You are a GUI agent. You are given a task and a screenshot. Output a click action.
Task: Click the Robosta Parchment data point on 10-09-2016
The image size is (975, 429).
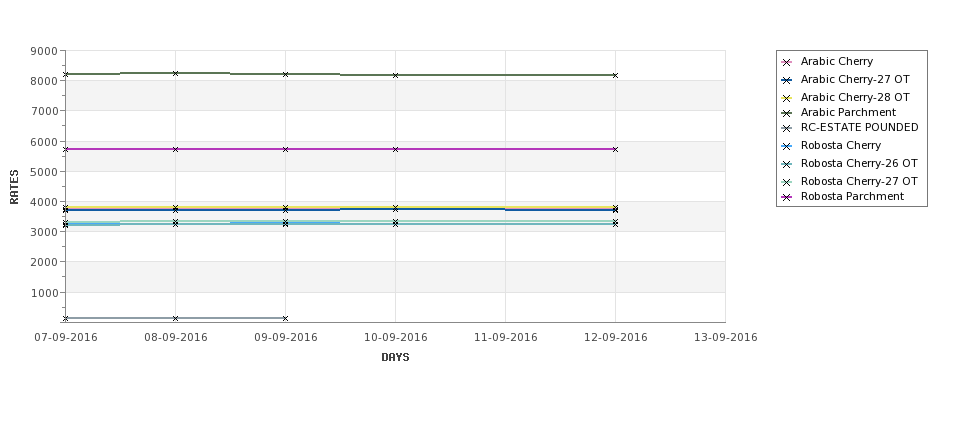[395, 149]
